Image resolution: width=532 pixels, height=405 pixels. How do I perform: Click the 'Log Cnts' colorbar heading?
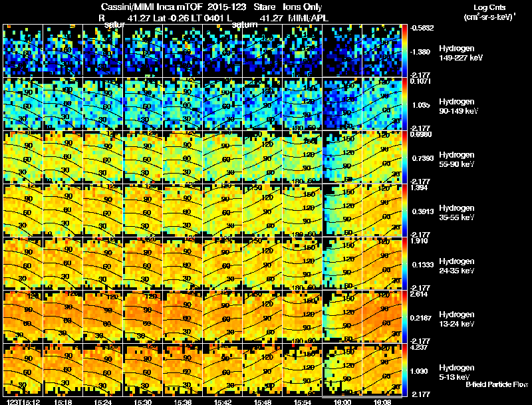(x=489, y=7)
